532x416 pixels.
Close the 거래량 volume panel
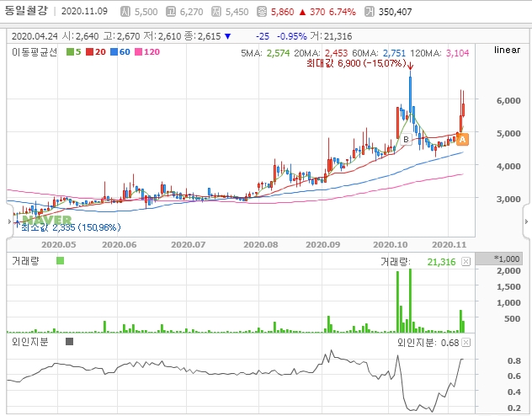click(465, 262)
